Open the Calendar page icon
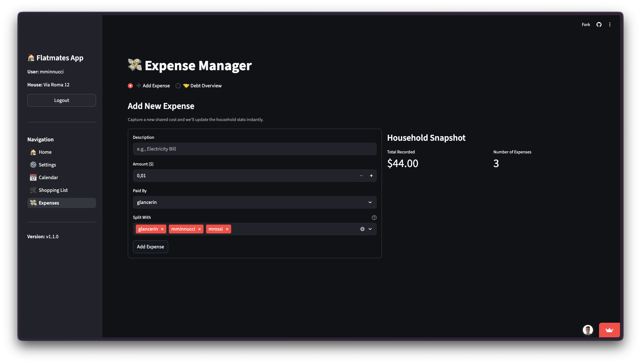The image size is (641, 364). (x=33, y=178)
